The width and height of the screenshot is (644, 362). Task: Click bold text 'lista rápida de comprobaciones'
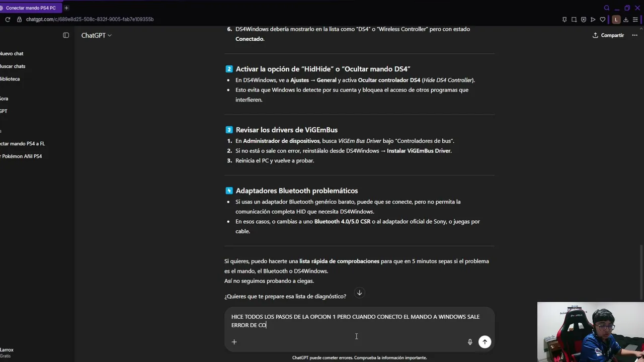pos(339,261)
